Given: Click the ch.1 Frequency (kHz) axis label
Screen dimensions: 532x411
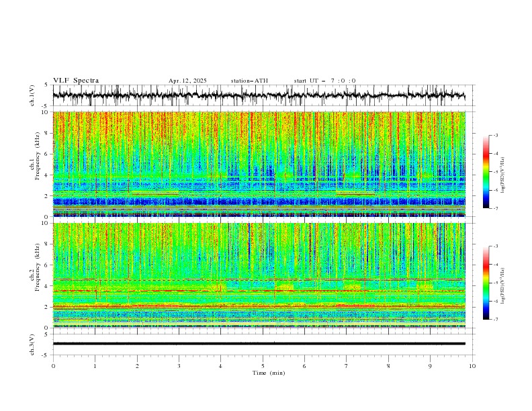Looking at the screenshot, I should click(x=35, y=156).
